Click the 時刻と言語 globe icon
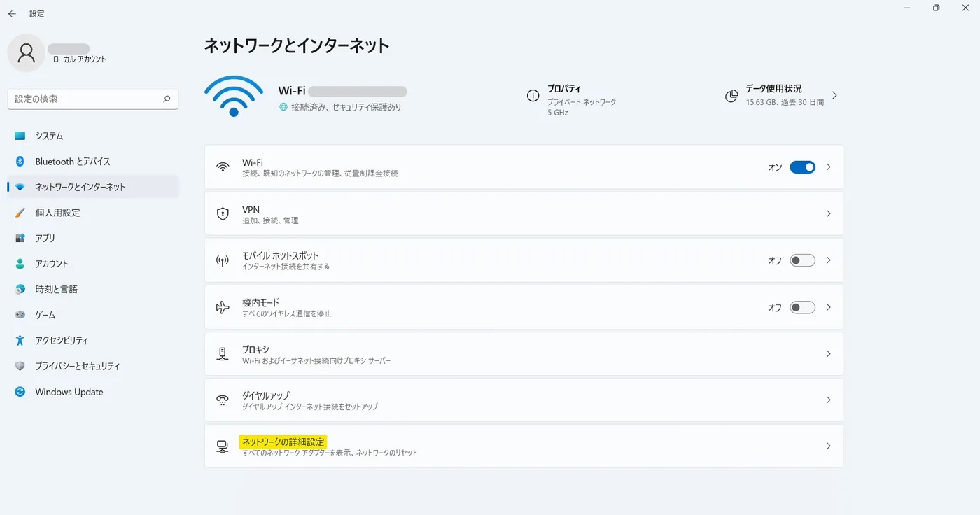The image size is (980, 515). 20,289
